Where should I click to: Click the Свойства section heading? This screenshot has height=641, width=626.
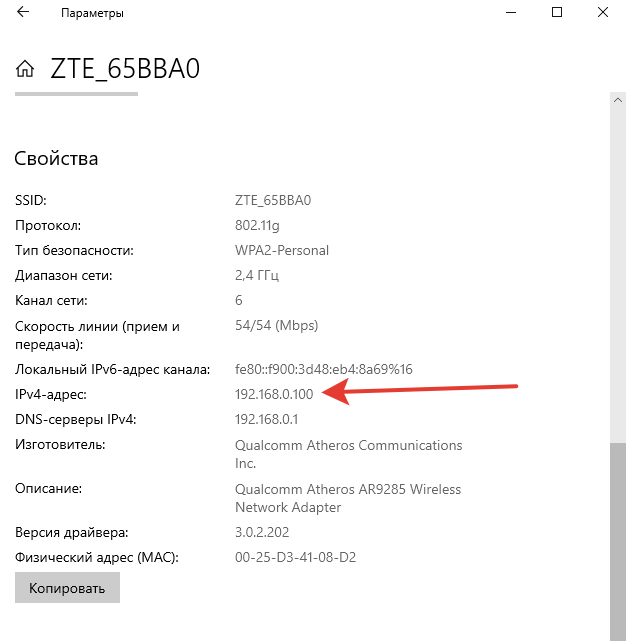pos(56,159)
